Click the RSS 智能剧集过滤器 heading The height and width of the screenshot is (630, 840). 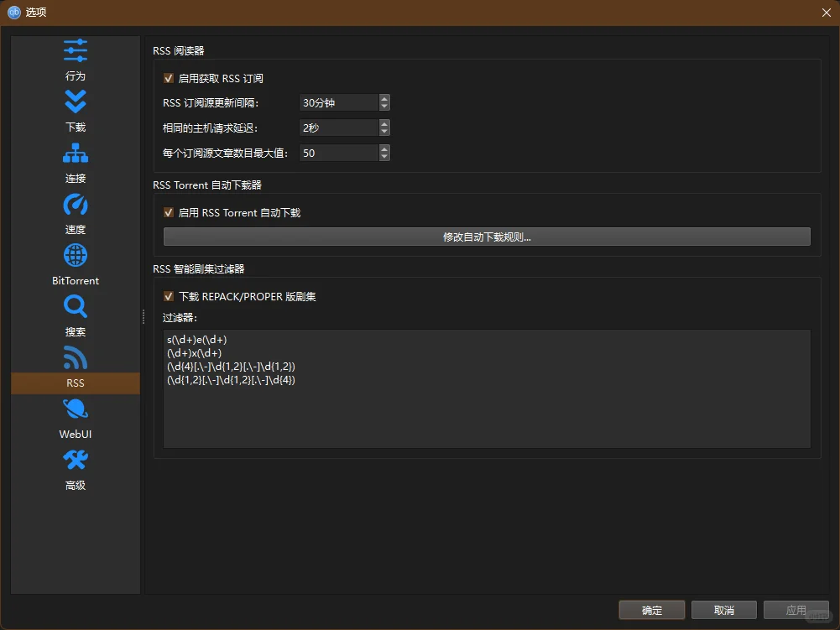click(199, 269)
